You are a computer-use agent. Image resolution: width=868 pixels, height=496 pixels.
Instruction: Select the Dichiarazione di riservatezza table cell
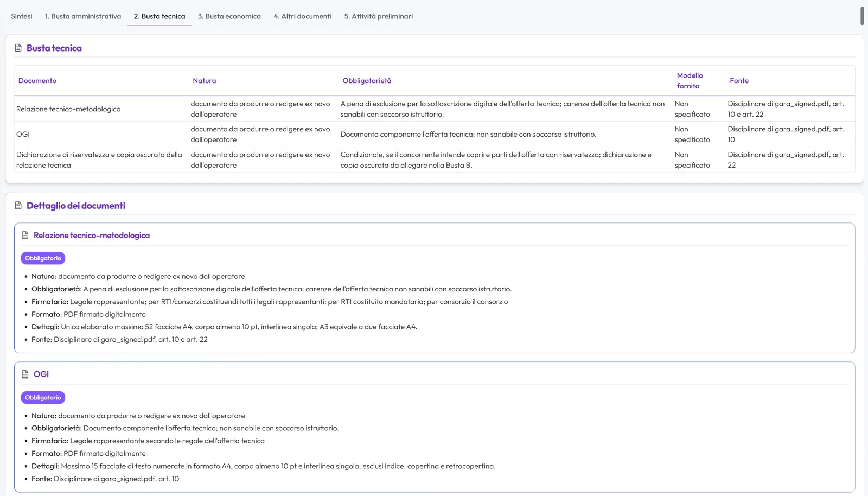coord(101,160)
